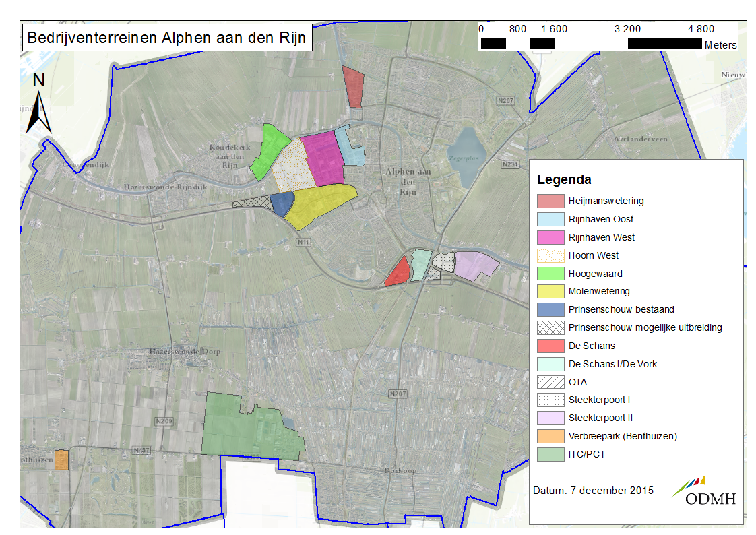The height and width of the screenshot is (535, 756).
Task: Click the map title Bedrijventerreinen Alphen aan den Rijn
Action: click(x=166, y=38)
